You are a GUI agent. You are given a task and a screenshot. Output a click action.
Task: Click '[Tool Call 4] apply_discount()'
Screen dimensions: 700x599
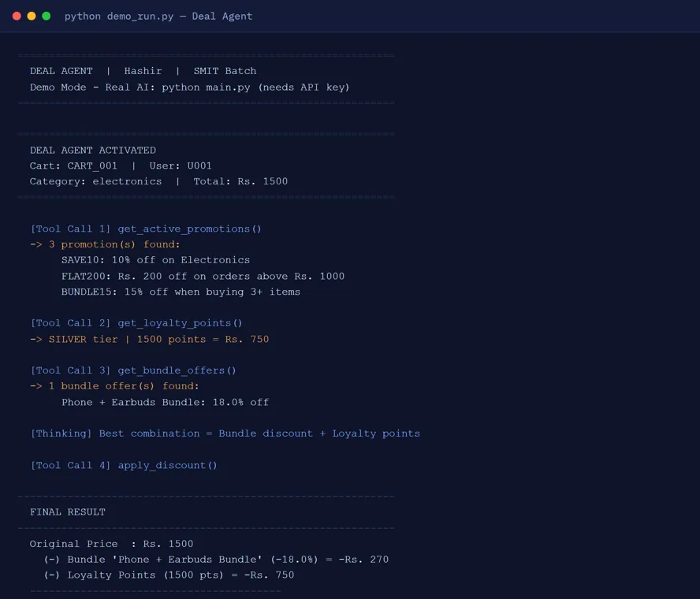click(124, 466)
